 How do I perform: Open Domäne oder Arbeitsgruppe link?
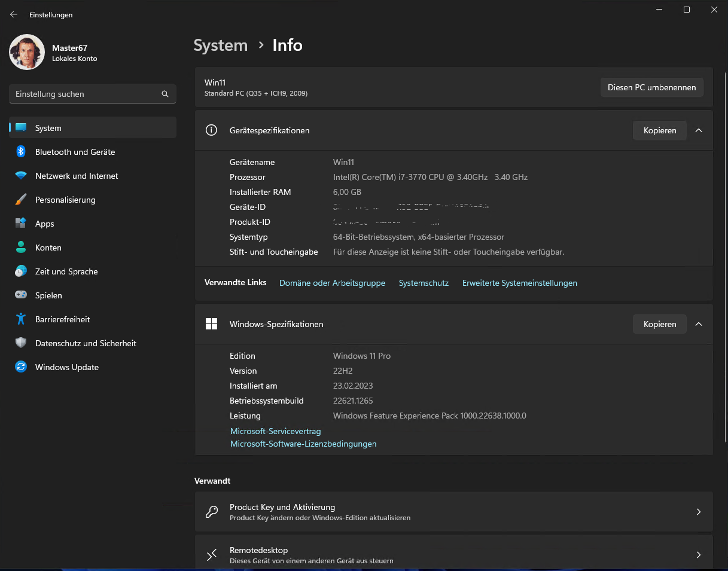tap(332, 283)
